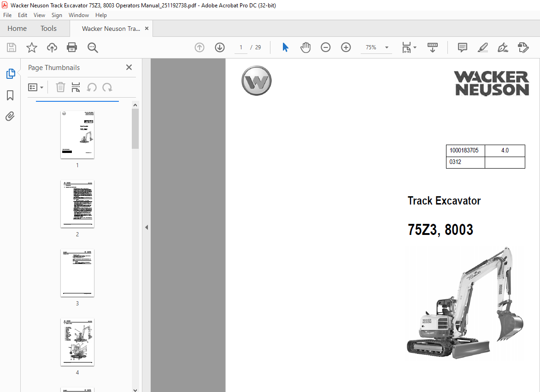The height and width of the screenshot is (392, 540).
Task: Collapse the navigation pane arrow
Action: (147, 227)
